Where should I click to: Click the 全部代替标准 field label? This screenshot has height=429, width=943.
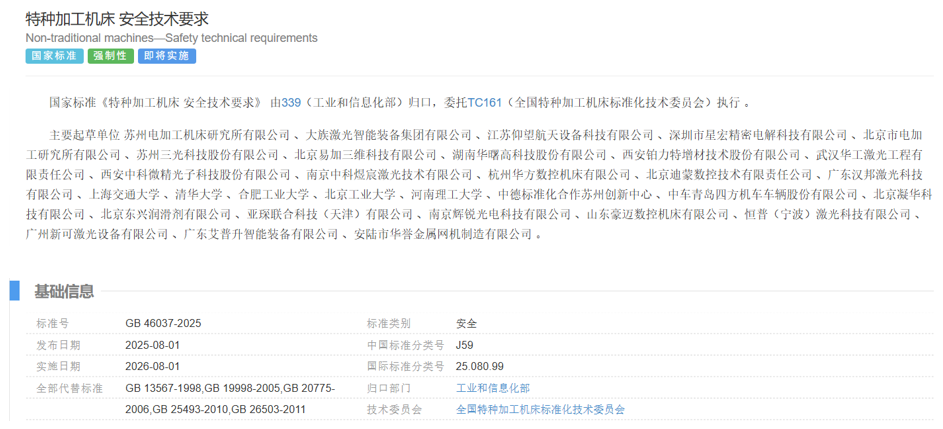[70, 388]
